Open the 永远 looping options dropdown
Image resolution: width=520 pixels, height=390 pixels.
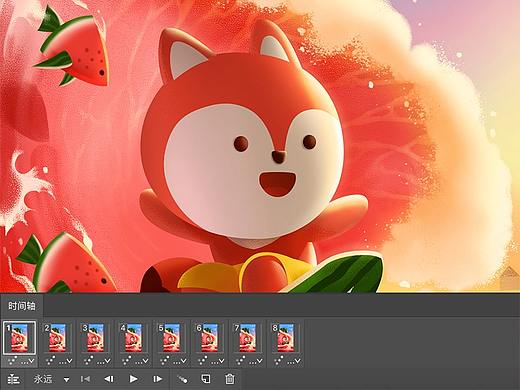click(67, 380)
